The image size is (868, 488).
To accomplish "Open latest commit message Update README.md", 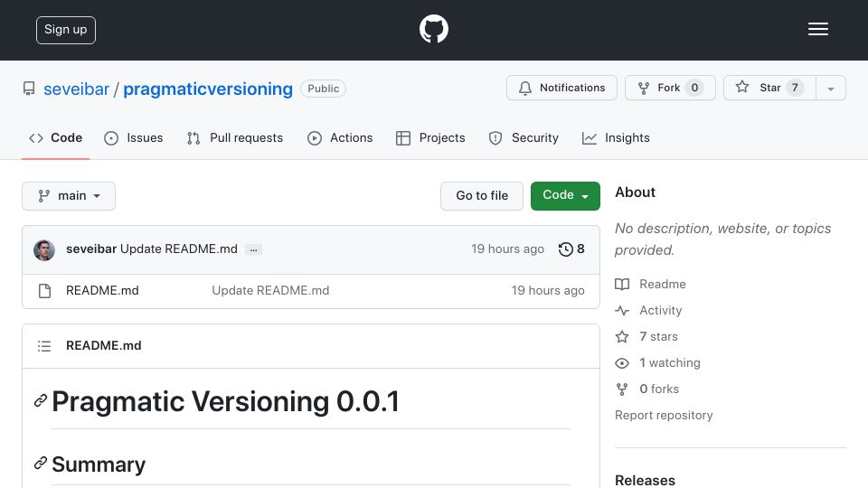I will point(179,249).
